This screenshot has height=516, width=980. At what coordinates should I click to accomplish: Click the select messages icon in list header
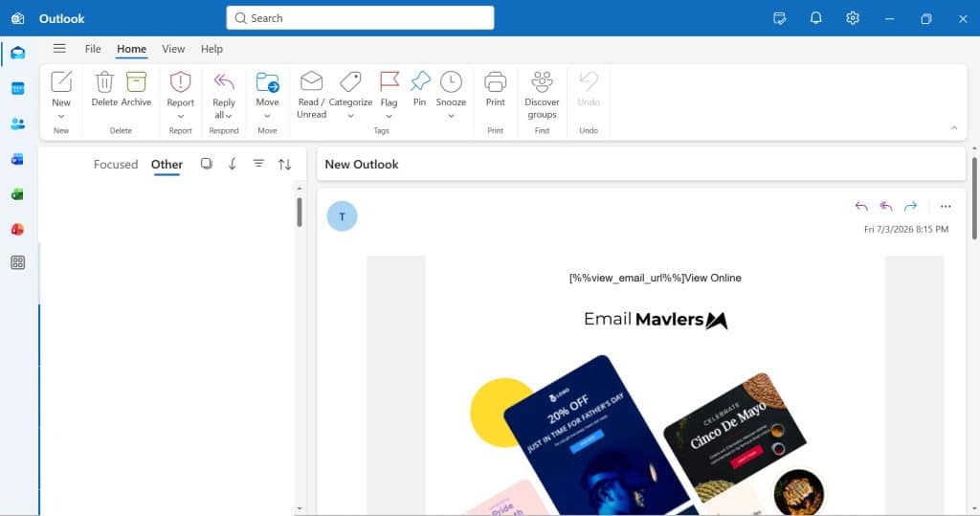point(207,164)
